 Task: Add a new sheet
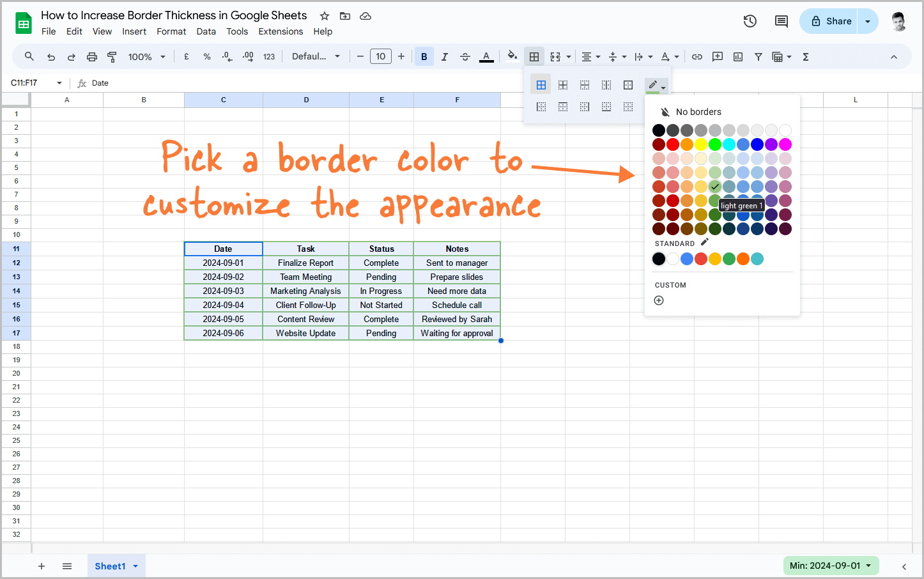coord(42,566)
